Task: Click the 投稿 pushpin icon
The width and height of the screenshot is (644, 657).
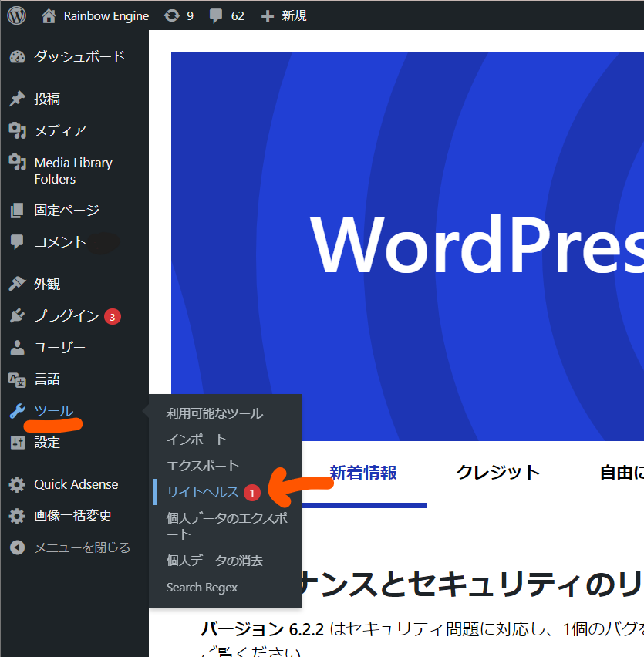Action: [17, 99]
